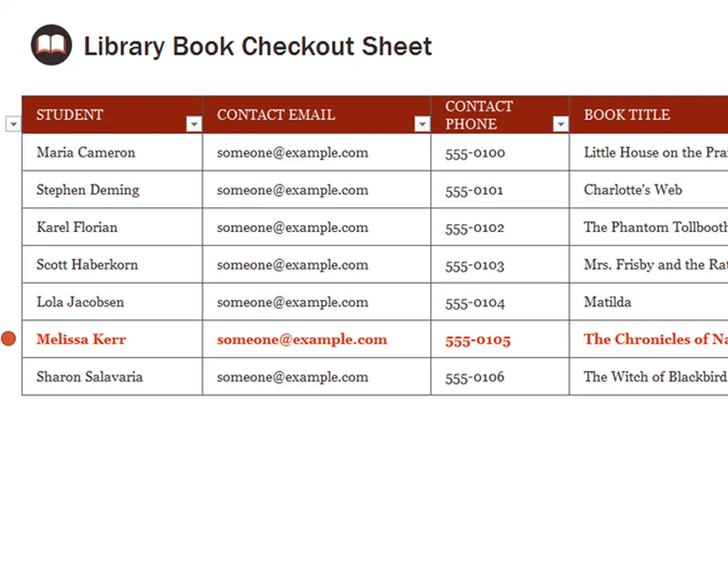This screenshot has height=561, width=728.
Task: Select the CONTACT PHONE column header
Action: click(x=479, y=114)
